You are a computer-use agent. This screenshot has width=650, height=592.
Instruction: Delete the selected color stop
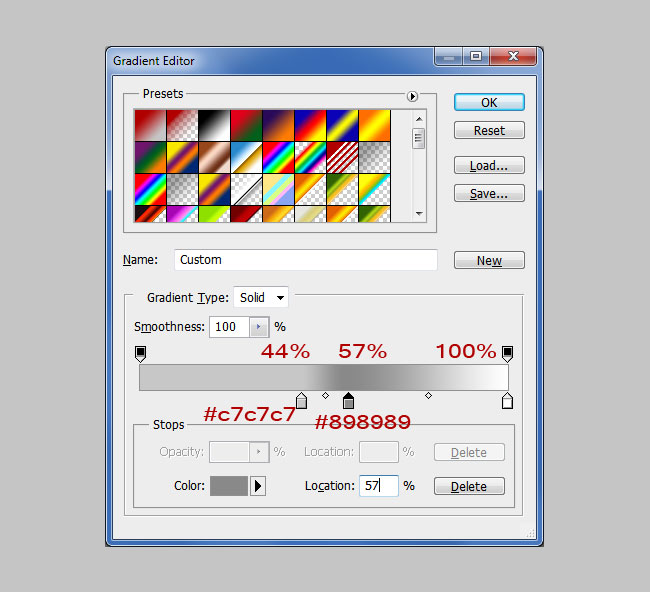click(469, 486)
